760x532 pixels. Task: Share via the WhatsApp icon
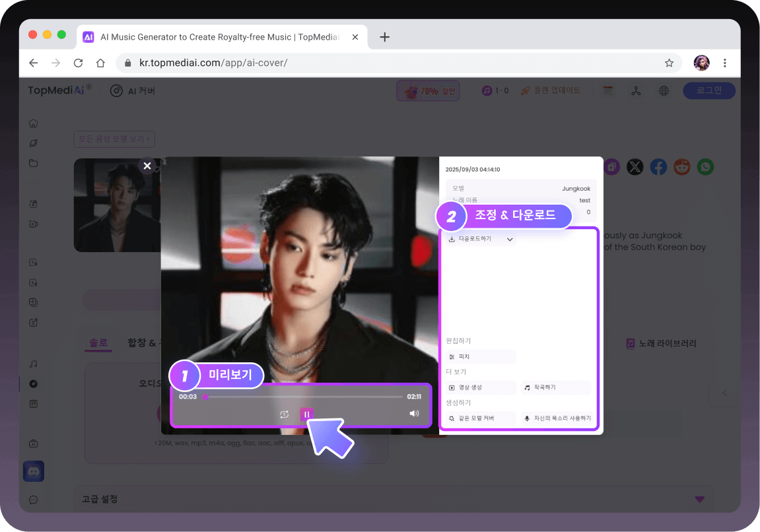(706, 167)
